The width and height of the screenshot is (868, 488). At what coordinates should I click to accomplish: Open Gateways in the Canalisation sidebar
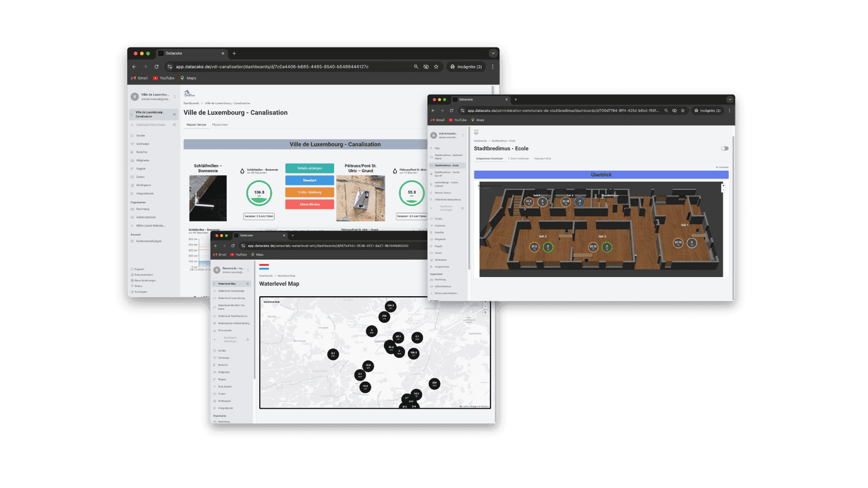(x=142, y=144)
